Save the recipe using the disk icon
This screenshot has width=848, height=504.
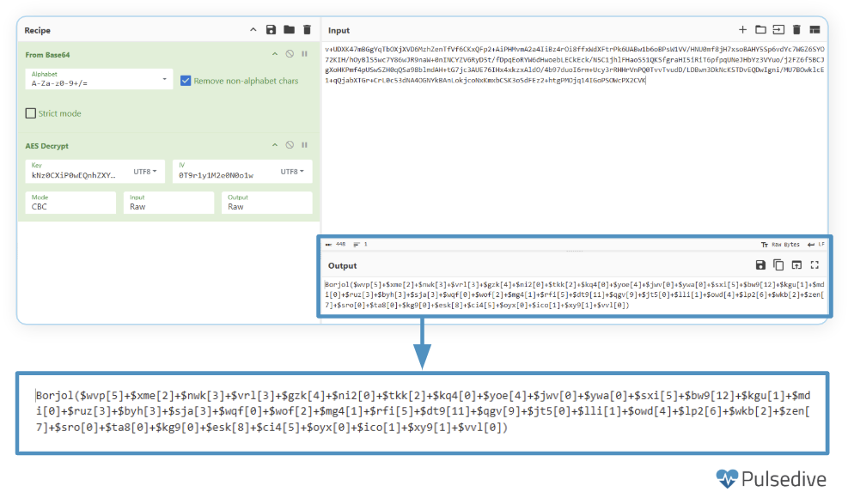271,30
